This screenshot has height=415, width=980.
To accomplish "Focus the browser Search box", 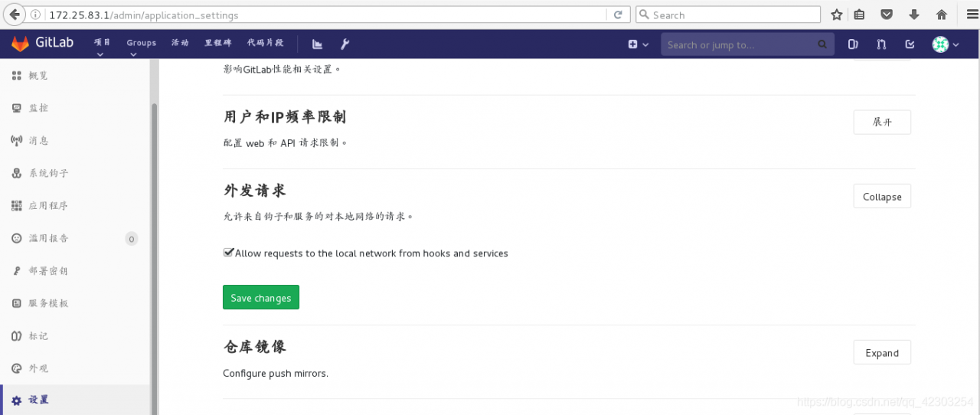I will [727, 15].
